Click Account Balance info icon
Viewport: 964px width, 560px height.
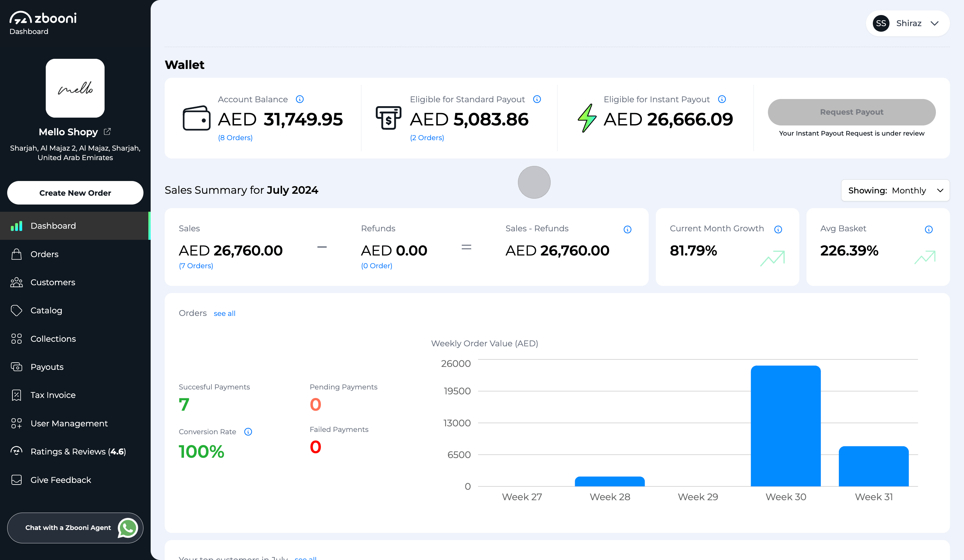[x=300, y=99]
